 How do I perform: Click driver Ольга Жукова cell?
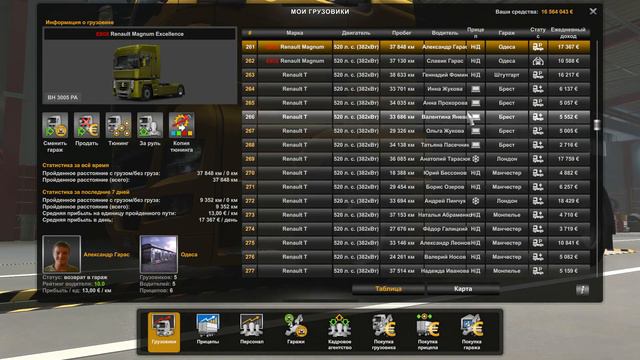point(445,131)
